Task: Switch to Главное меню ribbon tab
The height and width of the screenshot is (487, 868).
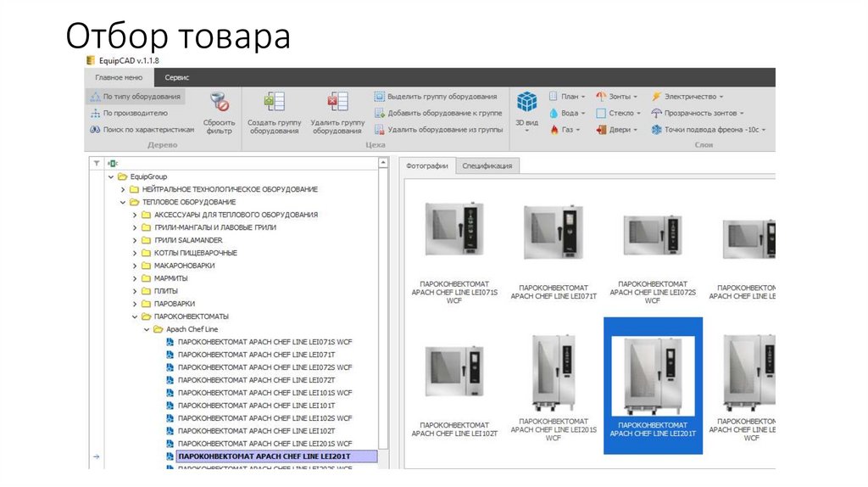Action: point(119,77)
